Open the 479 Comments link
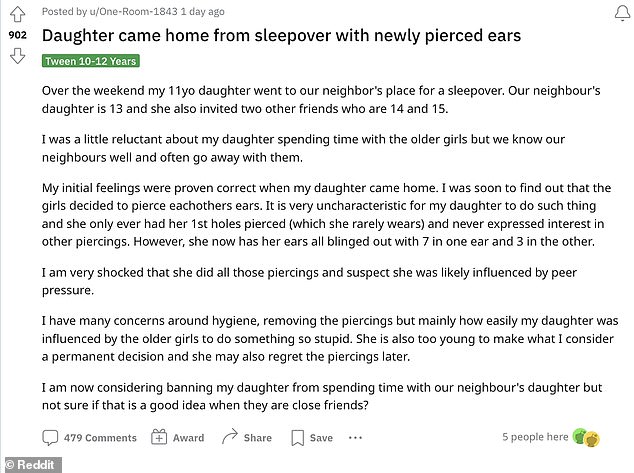Image resolution: width=634 pixels, height=473 pixels. click(x=100, y=438)
